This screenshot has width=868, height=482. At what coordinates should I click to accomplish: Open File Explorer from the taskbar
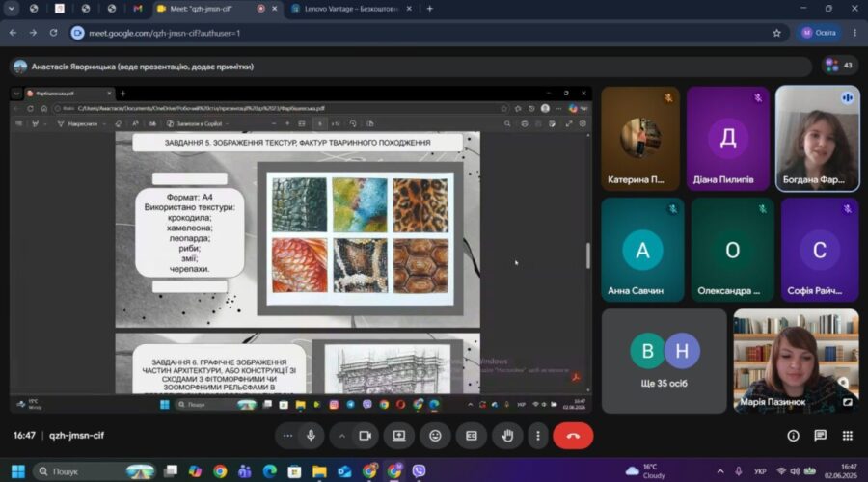tap(319, 471)
